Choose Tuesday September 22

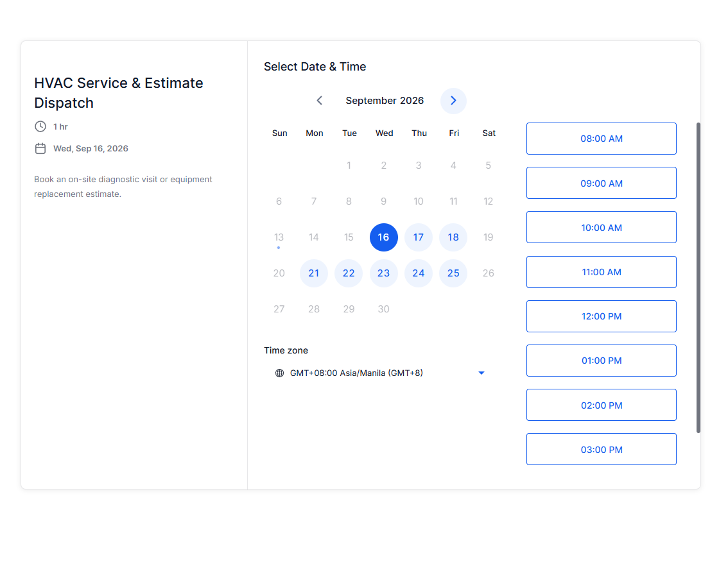tap(349, 273)
